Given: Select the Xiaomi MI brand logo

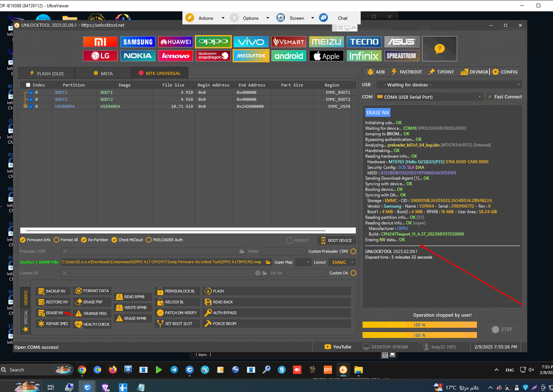Looking at the screenshot, I should click(100, 42).
